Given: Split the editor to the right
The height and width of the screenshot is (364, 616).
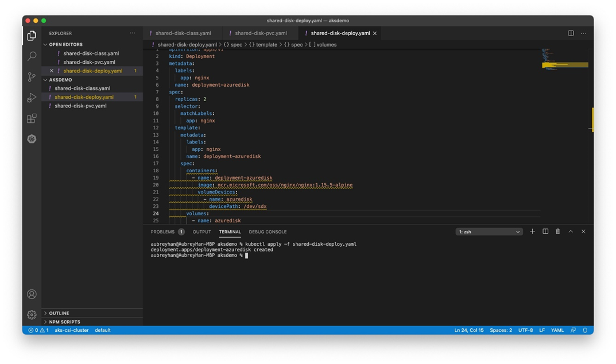Looking at the screenshot, I should [571, 33].
